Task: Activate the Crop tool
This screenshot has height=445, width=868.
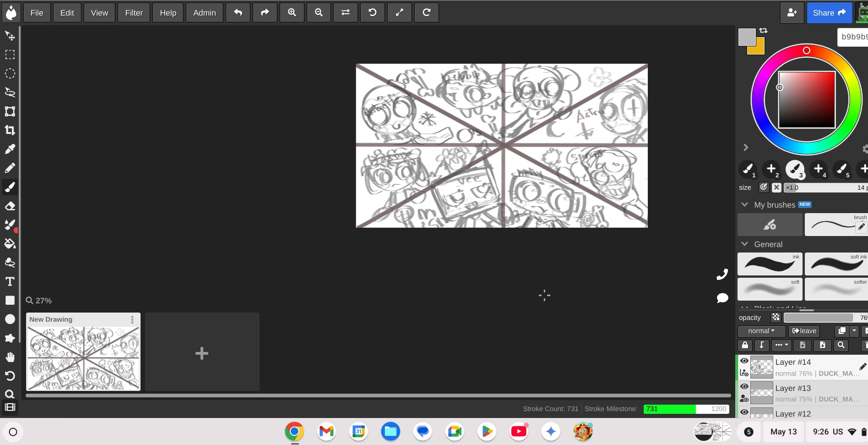Action: coord(10,130)
